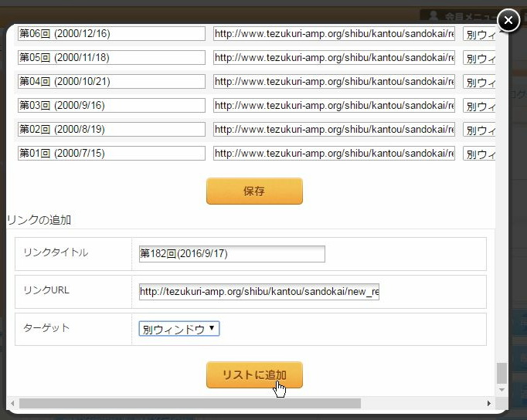Close the dialog with the X icon
This screenshot has height=420, width=527.
[x=508, y=20]
